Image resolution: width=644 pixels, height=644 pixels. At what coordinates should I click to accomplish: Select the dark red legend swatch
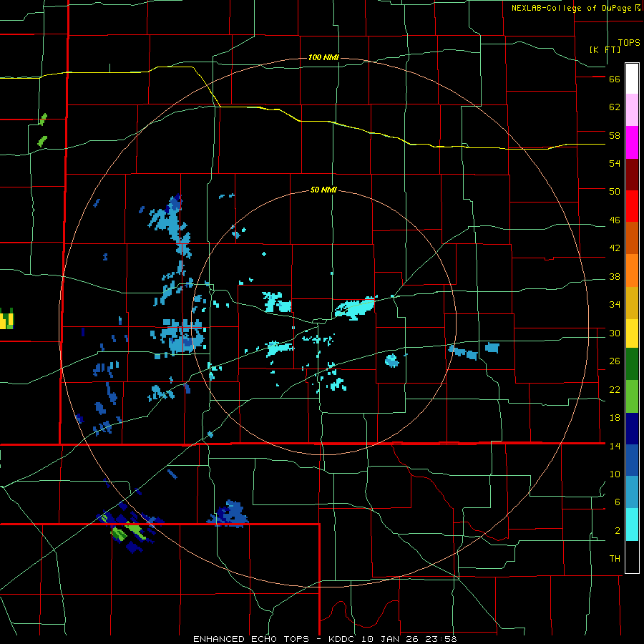(x=632, y=175)
